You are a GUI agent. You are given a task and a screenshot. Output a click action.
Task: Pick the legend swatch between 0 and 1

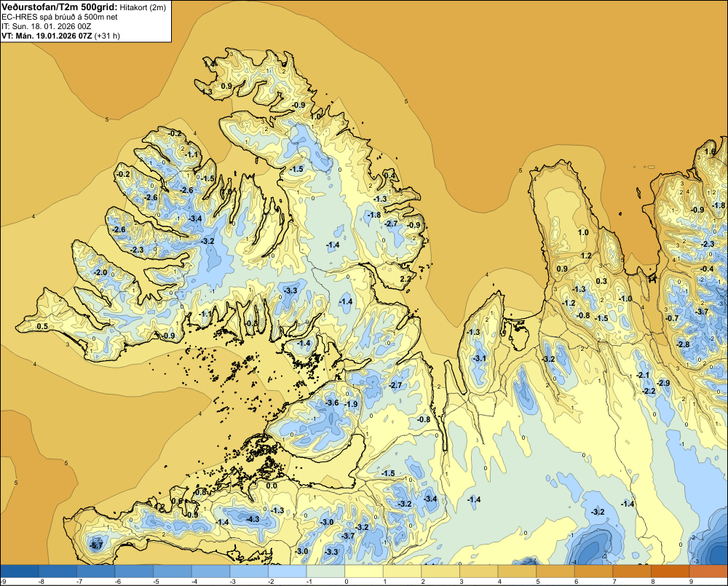coord(364,571)
